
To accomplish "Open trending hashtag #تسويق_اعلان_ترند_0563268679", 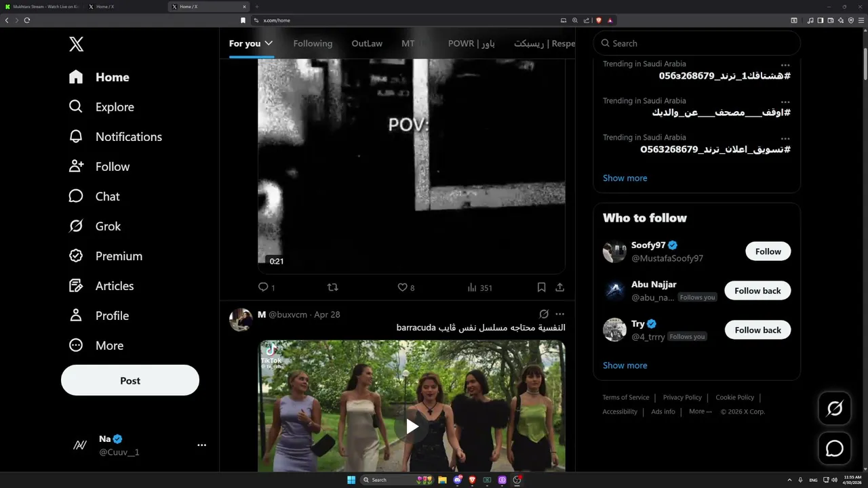I will click(x=715, y=149).
